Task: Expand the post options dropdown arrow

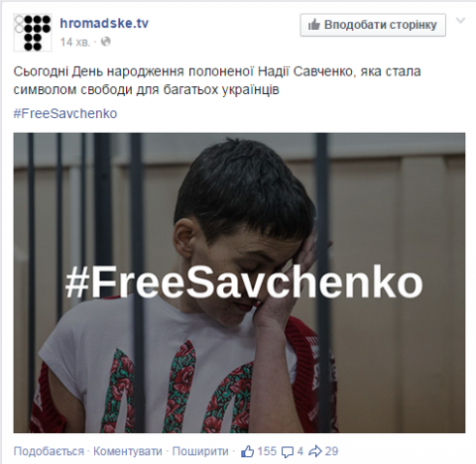Action: click(x=460, y=21)
